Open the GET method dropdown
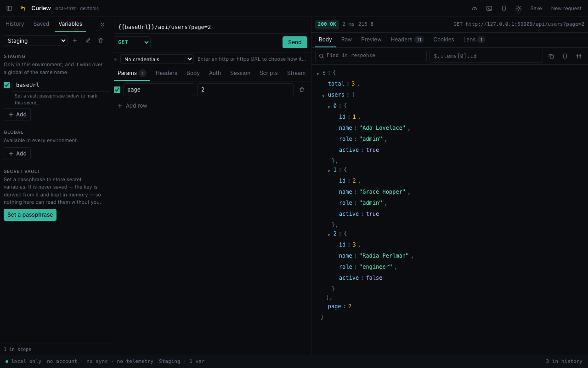Image resolution: width=588 pixels, height=368 pixels. [132, 42]
